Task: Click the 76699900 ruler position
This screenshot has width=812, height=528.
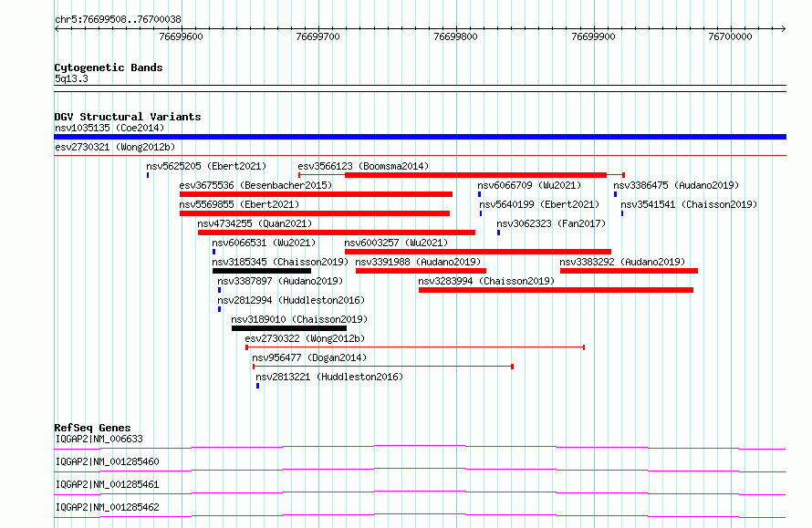Action: pyautogui.click(x=593, y=36)
